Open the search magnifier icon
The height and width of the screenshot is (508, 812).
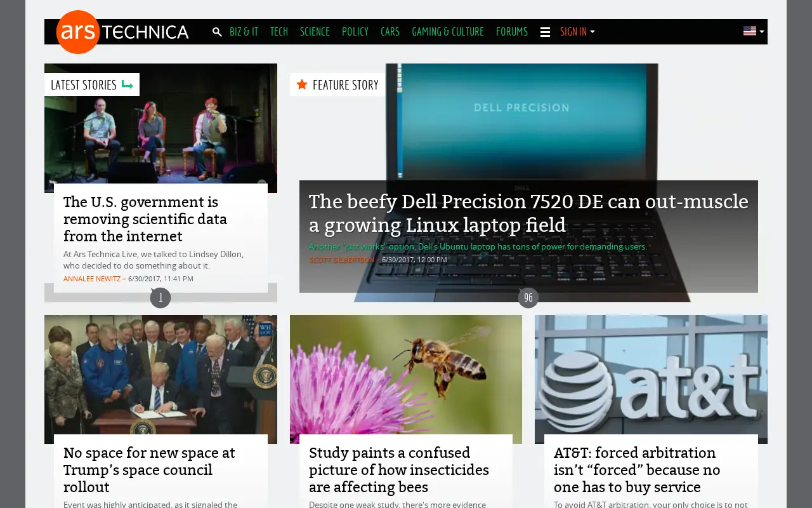point(217,32)
